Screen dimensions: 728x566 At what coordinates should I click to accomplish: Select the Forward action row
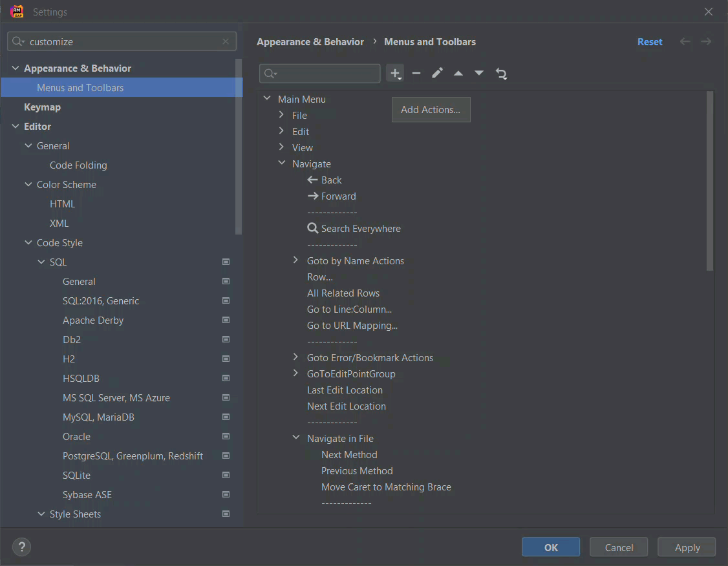332,196
